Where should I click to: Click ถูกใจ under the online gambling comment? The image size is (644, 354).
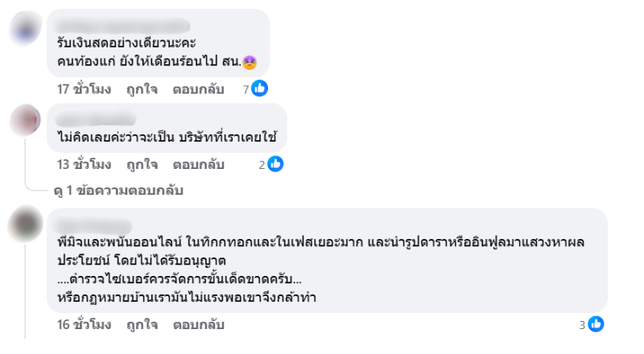[x=142, y=324]
